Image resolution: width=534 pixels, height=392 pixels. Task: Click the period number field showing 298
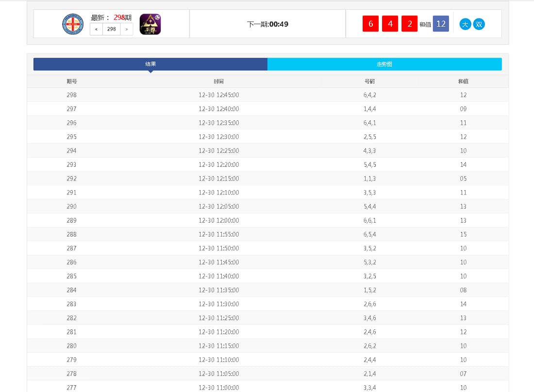point(112,29)
